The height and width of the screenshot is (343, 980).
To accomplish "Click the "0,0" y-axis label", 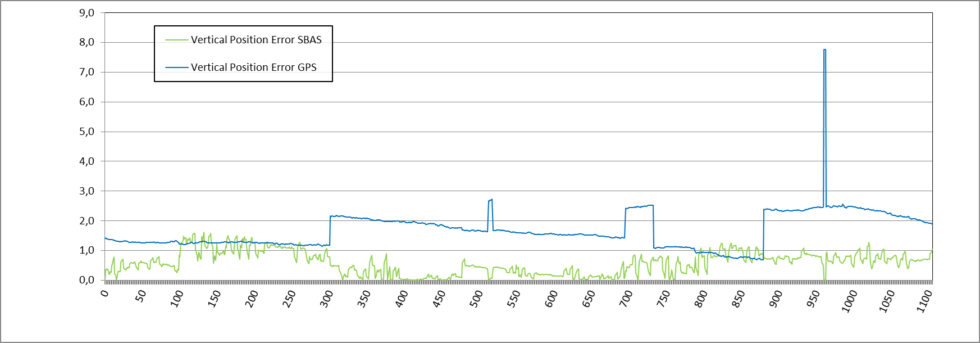I will [86, 280].
